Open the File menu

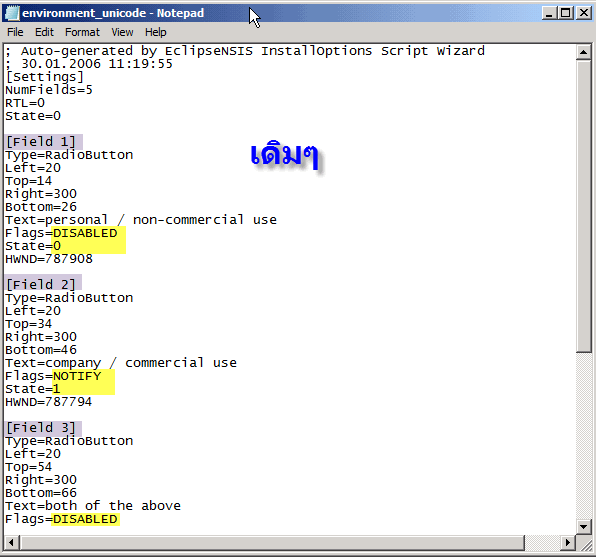click(15, 32)
